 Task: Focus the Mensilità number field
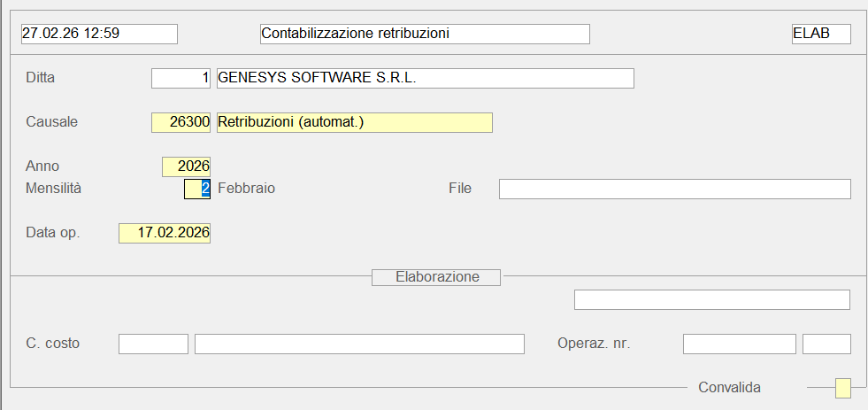point(197,189)
